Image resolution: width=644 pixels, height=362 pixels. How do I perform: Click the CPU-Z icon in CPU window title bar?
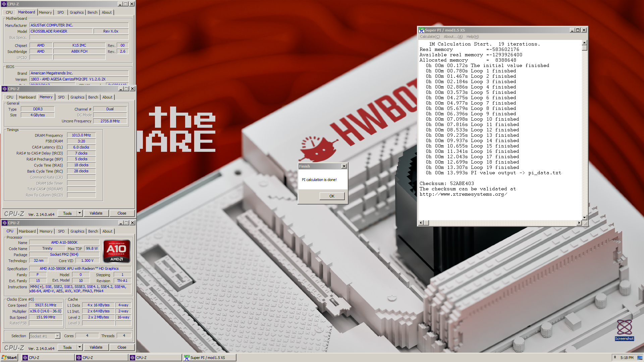coord(4,223)
